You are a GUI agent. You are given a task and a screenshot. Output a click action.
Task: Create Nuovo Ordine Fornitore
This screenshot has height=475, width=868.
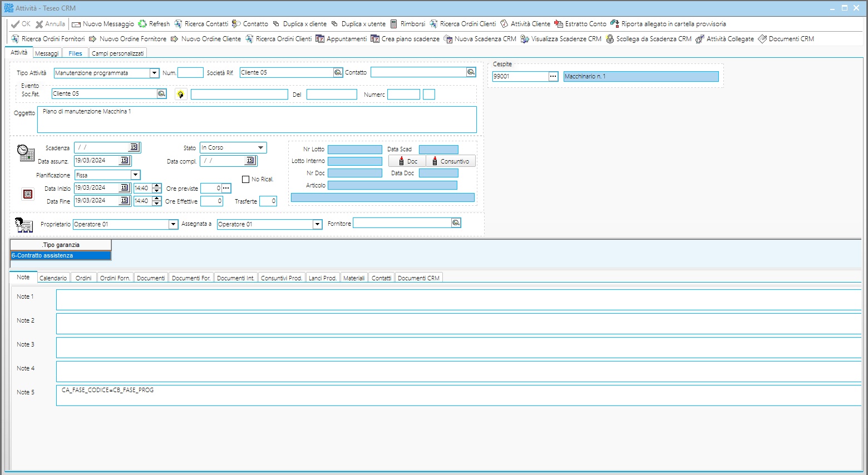tap(127, 39)
